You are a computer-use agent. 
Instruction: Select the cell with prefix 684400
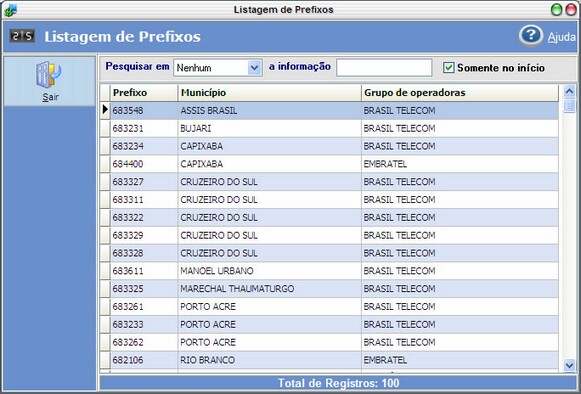tap(144, 164)
